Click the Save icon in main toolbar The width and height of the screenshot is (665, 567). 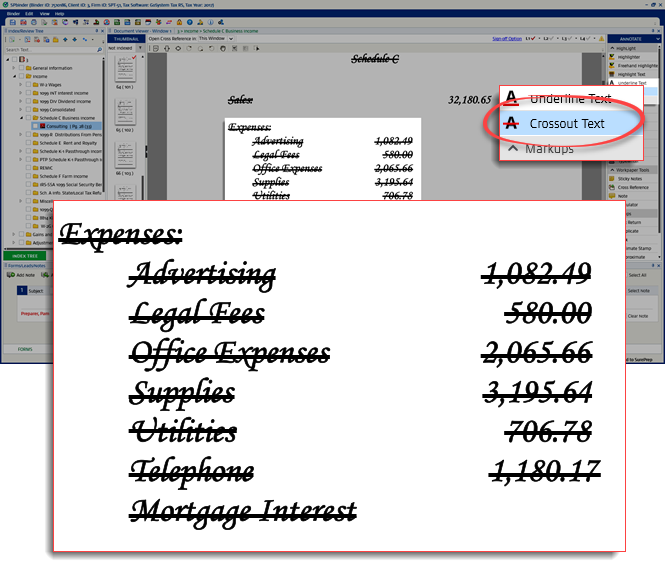pyautogui.click(x=13, y=22)
